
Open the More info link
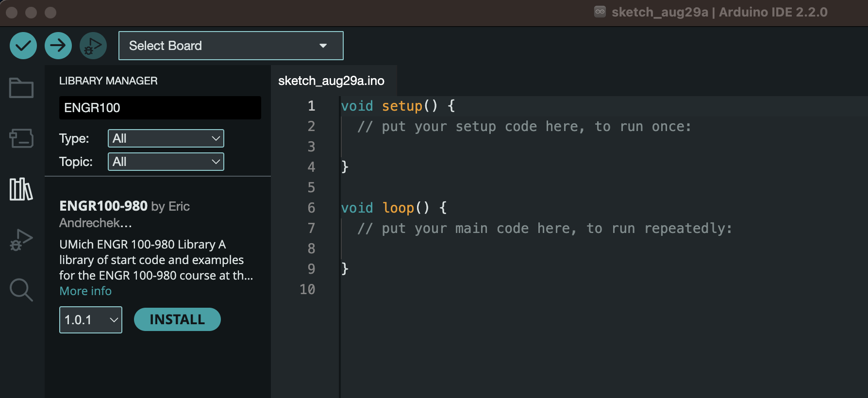(85, 291)
